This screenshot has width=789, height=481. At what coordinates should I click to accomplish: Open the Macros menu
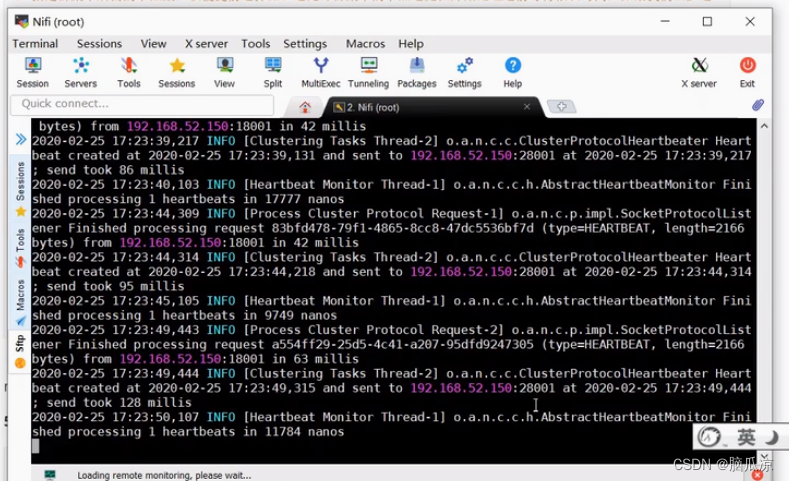(x=365, y=44)
